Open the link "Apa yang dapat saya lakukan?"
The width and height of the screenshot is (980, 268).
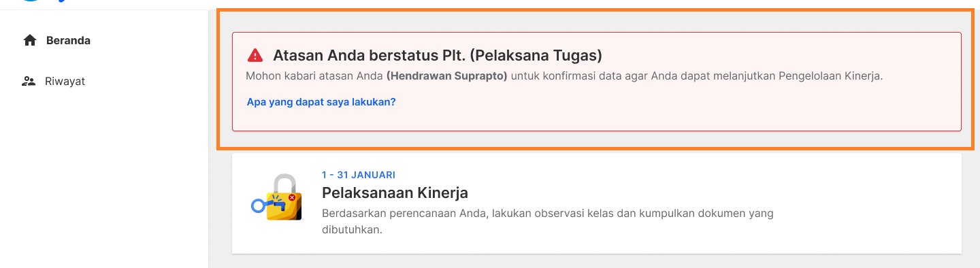click(321, 102)
